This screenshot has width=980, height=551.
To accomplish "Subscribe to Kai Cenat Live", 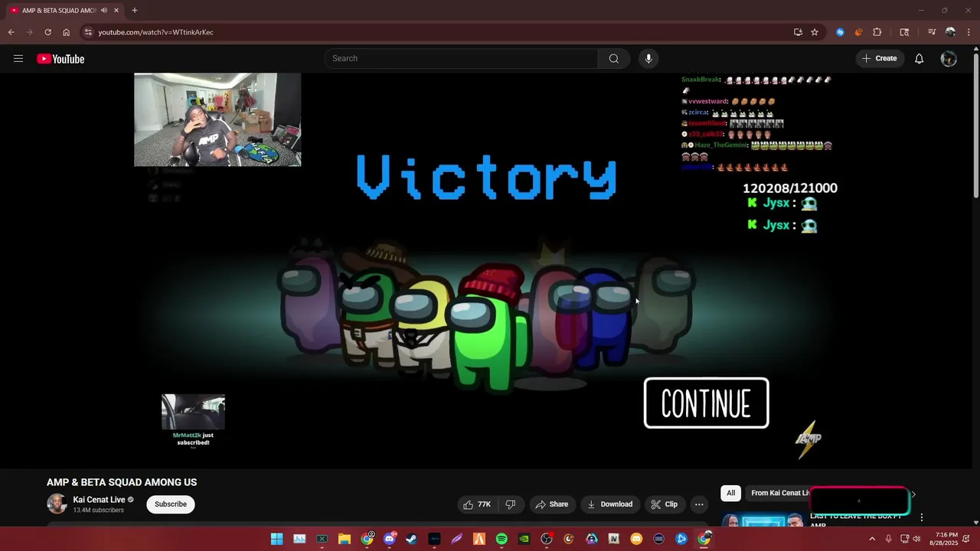I will (171, 504).
